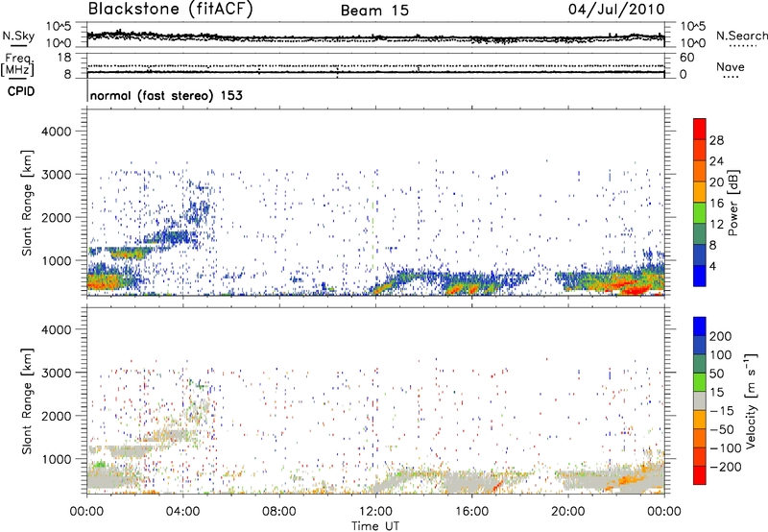Click the "Time UT" axis title
The height and width of the screenshot is (532, 768).
(x=375, y=526)
